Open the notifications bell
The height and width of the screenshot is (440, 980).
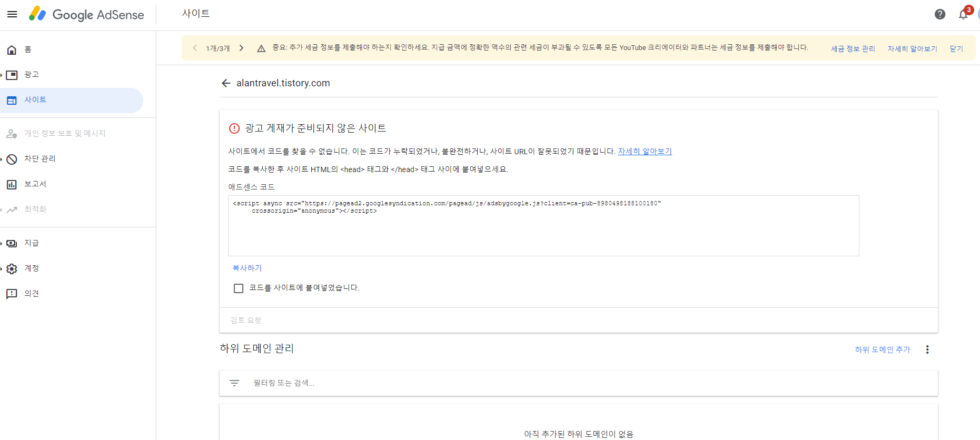tap(963, 14)
